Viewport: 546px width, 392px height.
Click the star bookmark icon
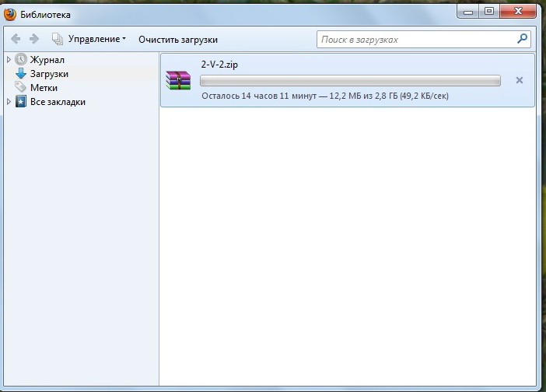point(21,102)
